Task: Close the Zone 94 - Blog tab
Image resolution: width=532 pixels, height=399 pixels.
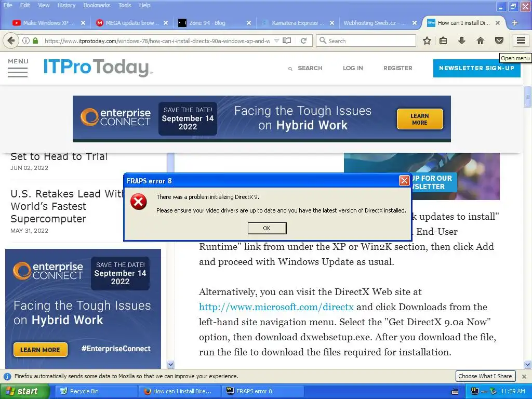Action: (x=249, y=23)
